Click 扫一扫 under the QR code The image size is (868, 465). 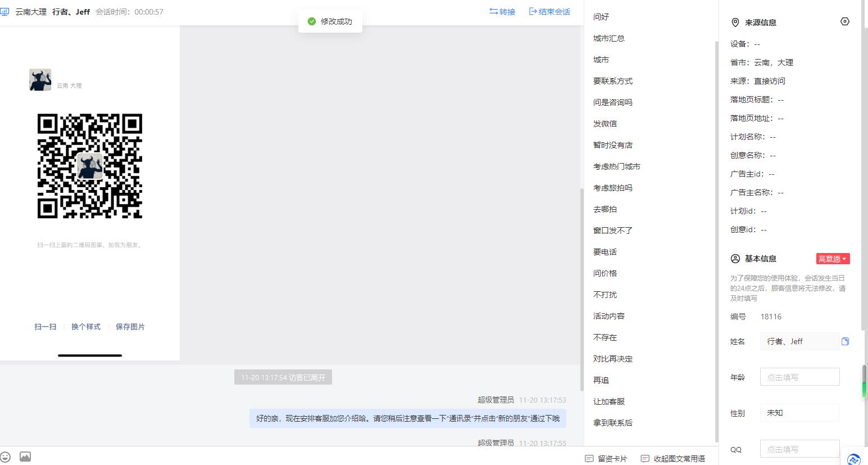(46, 327)
